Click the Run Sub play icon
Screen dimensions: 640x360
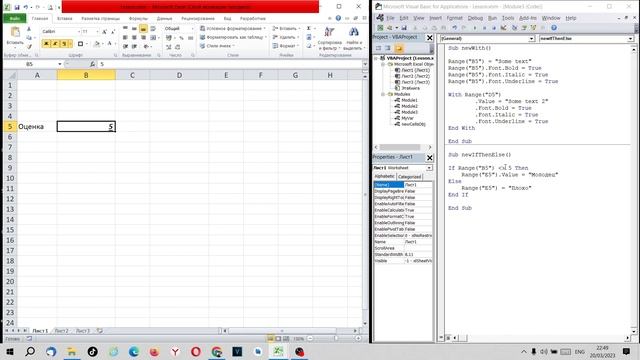475,28
